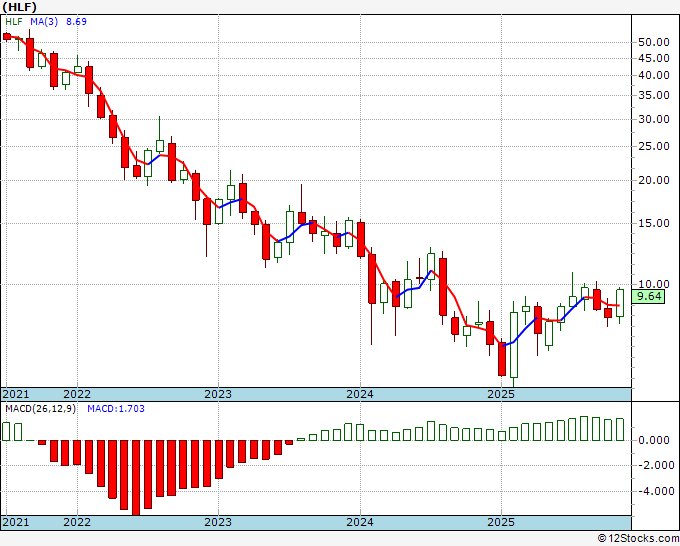Click the 30.00 price axis label
The image size is (680, 546).
pyautogui.click(x=654, y=119)
